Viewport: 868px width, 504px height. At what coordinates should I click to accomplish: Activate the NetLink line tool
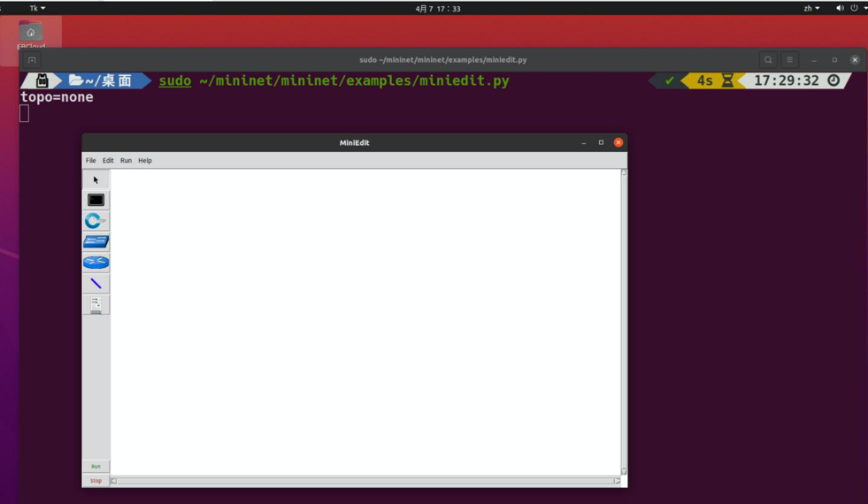coord(96,284)
